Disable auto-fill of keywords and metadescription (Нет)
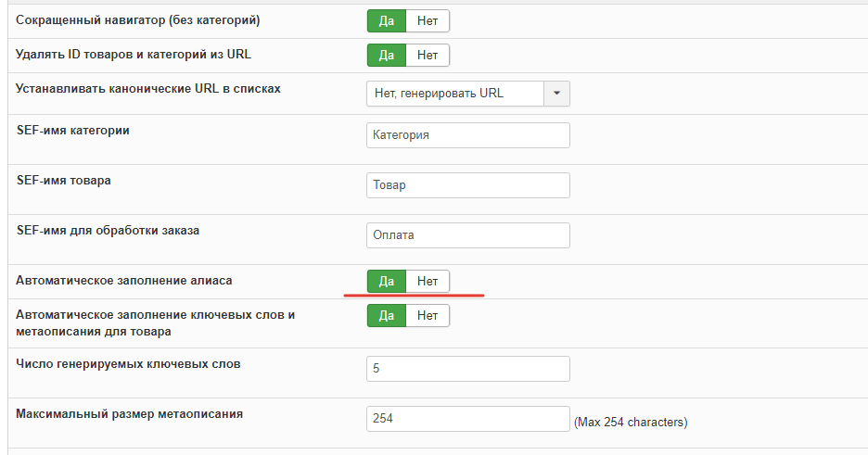 428,315
